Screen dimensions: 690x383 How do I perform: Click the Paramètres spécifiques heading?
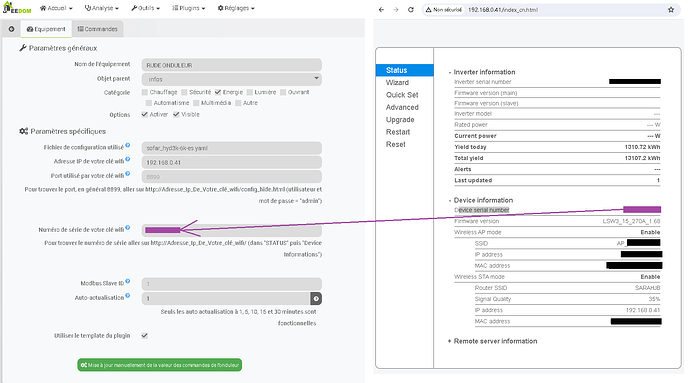pos(62,131)
